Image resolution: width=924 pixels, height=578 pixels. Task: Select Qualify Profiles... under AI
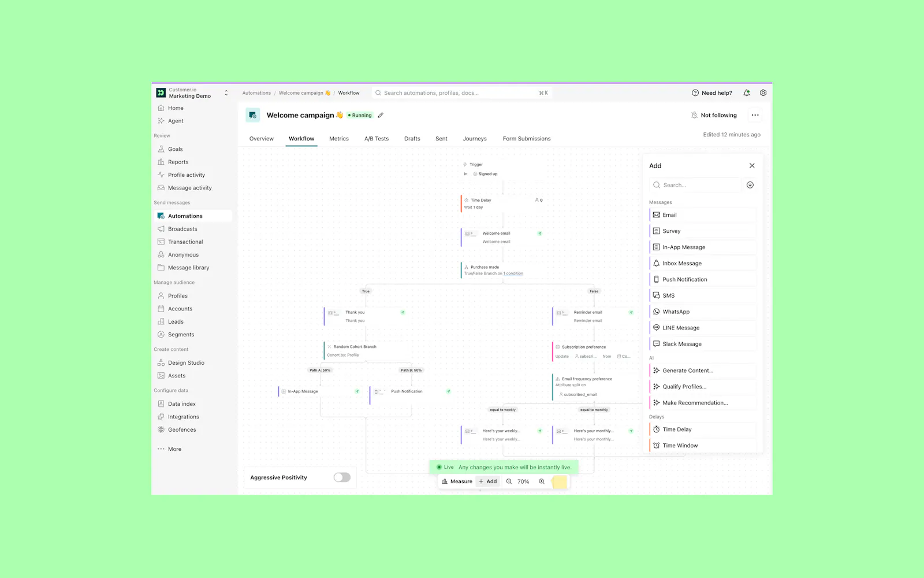click(x=703, y=387)
